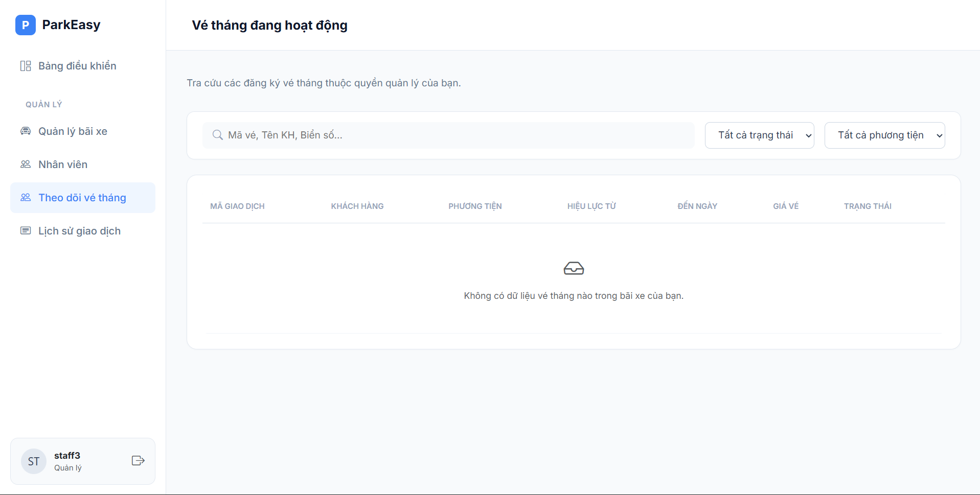
Task: Click the ParkEasy brand name
Action: [71, 25]
